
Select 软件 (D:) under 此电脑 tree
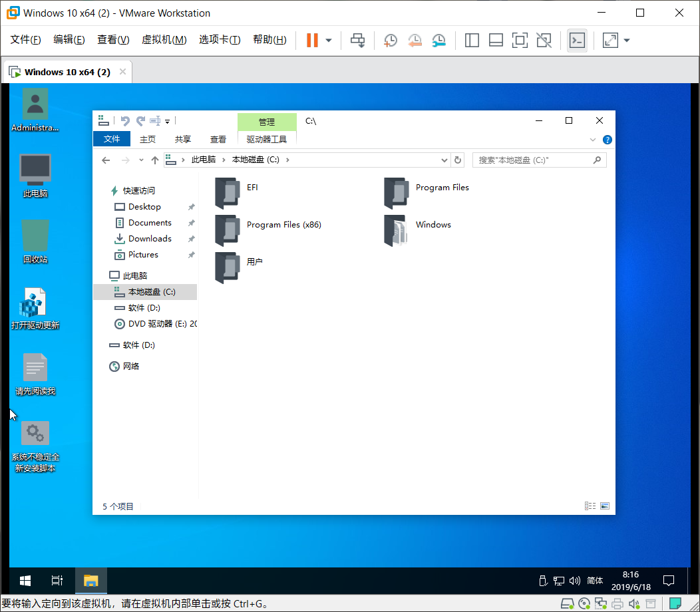(144, 308)
